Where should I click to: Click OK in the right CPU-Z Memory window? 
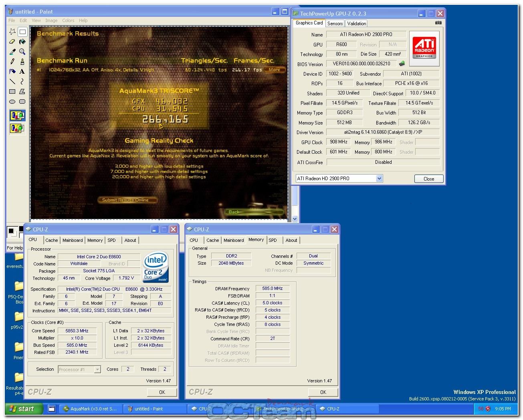coord(323,392)
